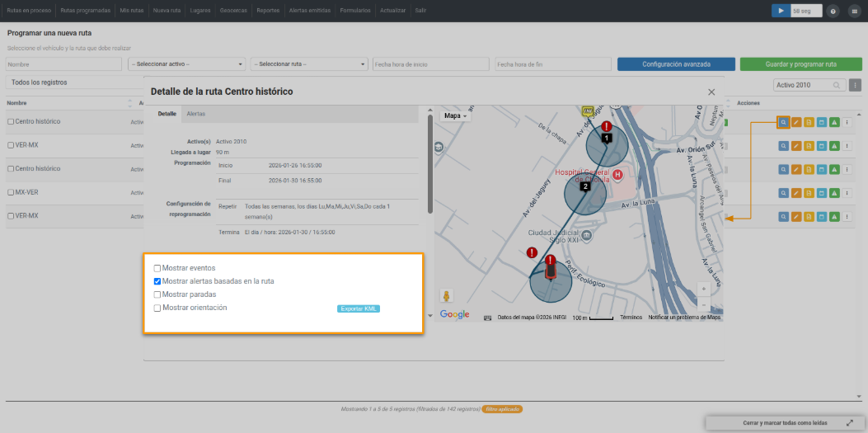Open the Rutas programadas menu

tap(85, 11)
